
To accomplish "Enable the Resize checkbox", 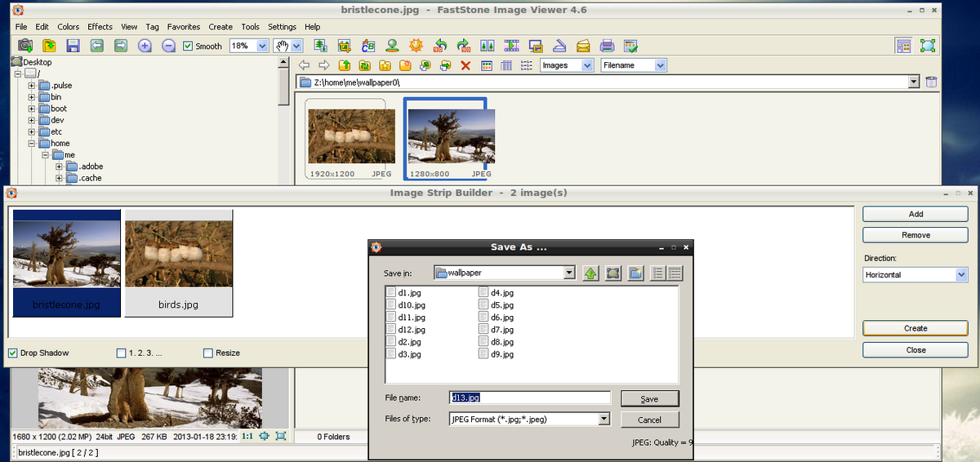I will (208, 353).
